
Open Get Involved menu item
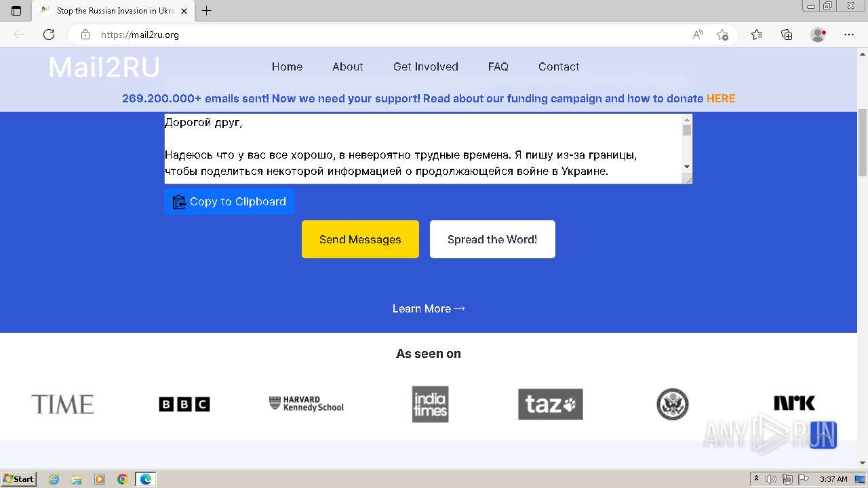pyautogui.click(x=426, y=66)
